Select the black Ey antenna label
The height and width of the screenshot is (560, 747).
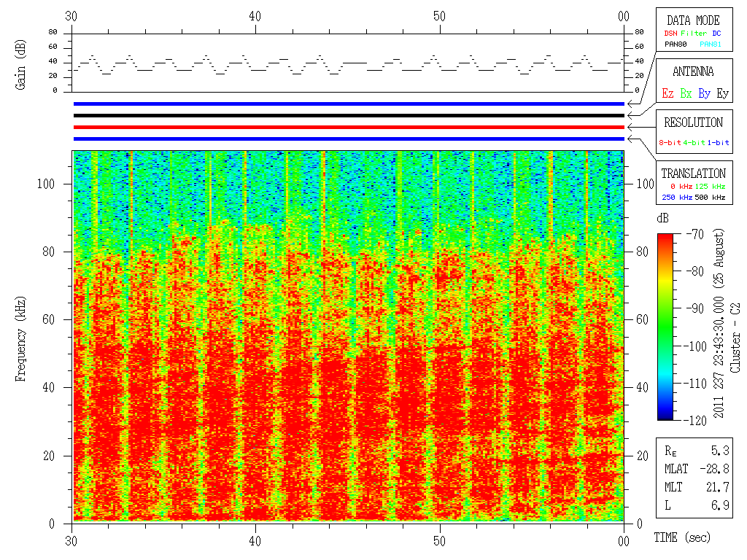[x=722, y=93]
